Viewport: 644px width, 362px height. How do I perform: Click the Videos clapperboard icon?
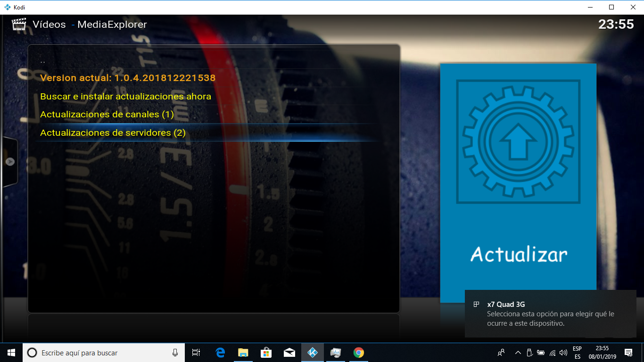tap(19, 25)
